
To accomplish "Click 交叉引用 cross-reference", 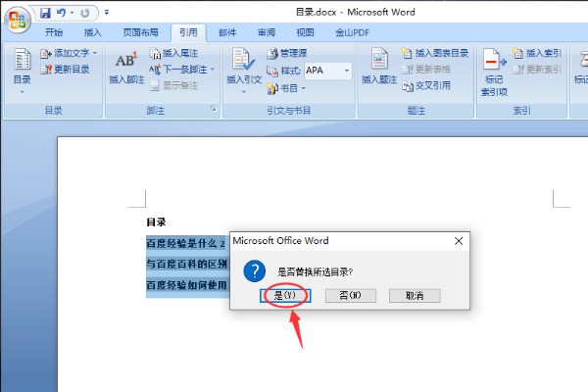I will pyautogui.click(x=426, y=86).
